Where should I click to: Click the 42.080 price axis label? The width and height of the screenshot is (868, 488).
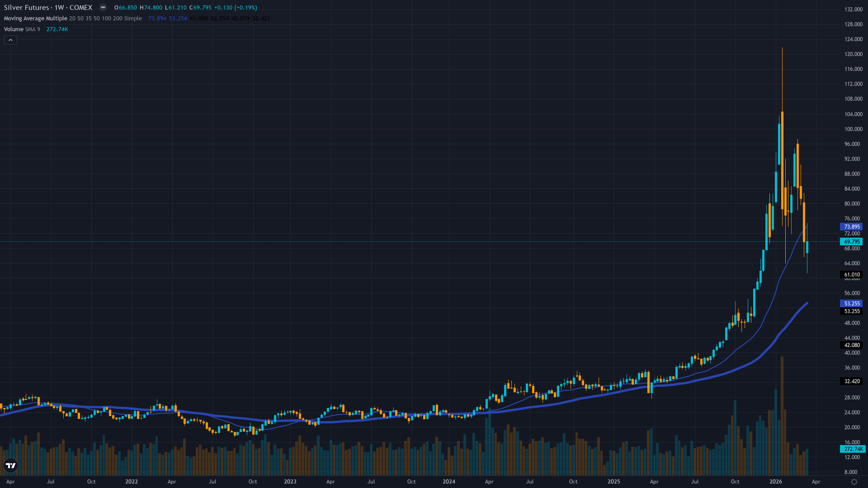[x=852, y=345]
